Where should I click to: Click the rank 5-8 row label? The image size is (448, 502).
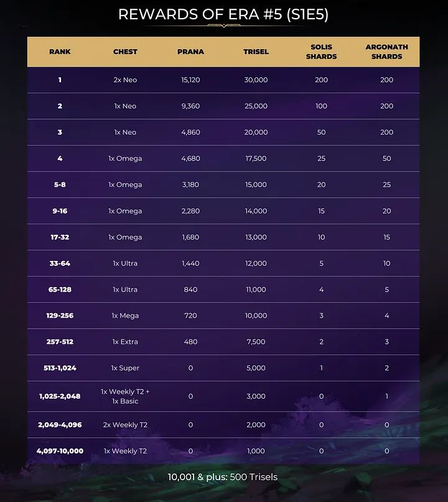(60, 184)
